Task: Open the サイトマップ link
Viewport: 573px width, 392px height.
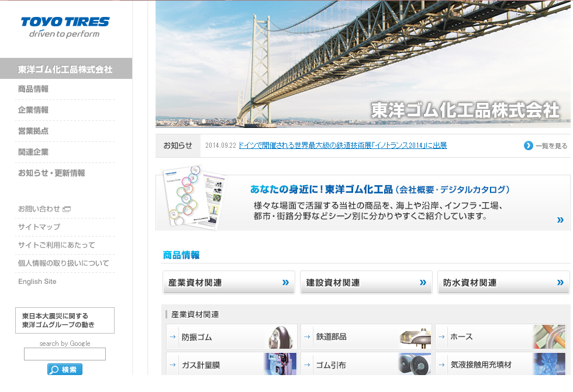Action: point(39,227)
